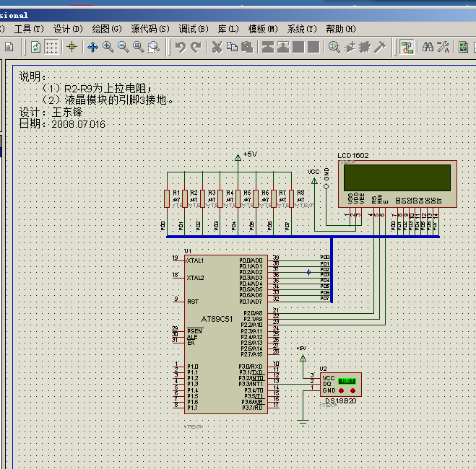Open the 工具(T) menu
476x469 pixels.
28,29
